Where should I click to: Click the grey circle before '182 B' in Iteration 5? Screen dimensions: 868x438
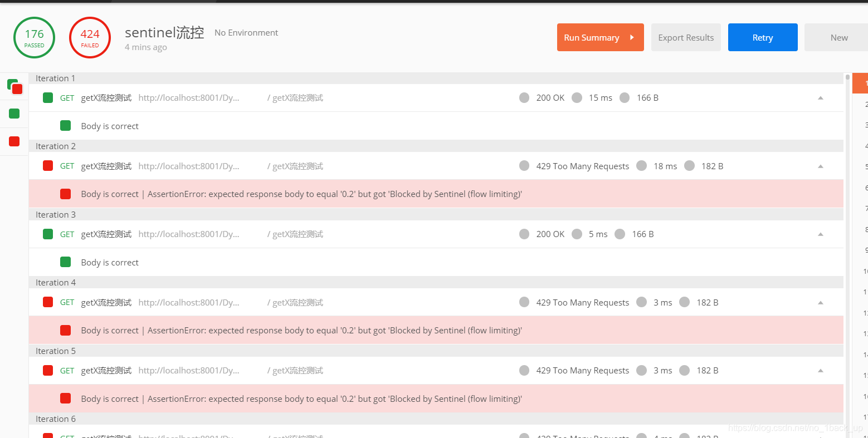click(x=685, y=371)
